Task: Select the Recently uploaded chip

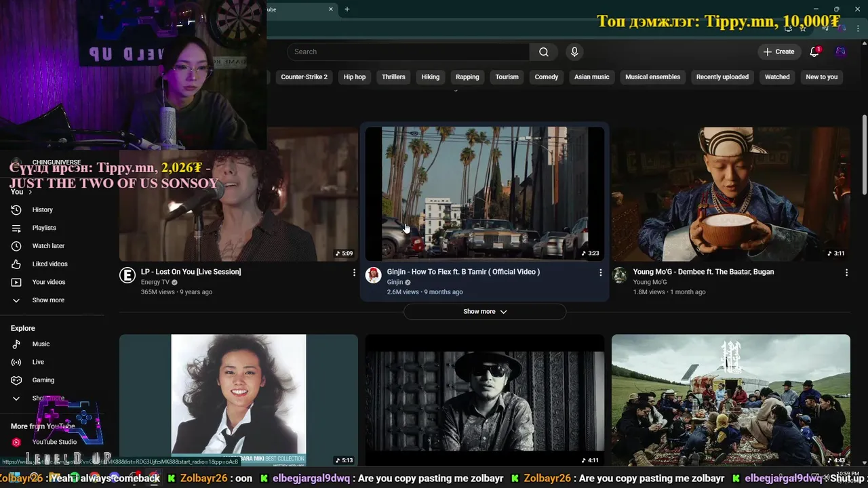Action: pos(722,77)
